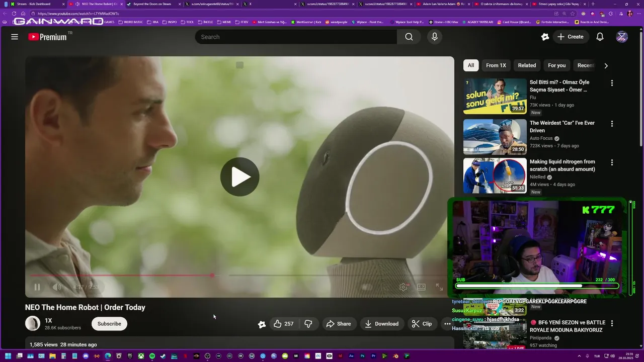Image resolution: width=644 pixels, height=362 pixels.
Task: Subscribe to the 1X channel
Action: pos(109,324)
